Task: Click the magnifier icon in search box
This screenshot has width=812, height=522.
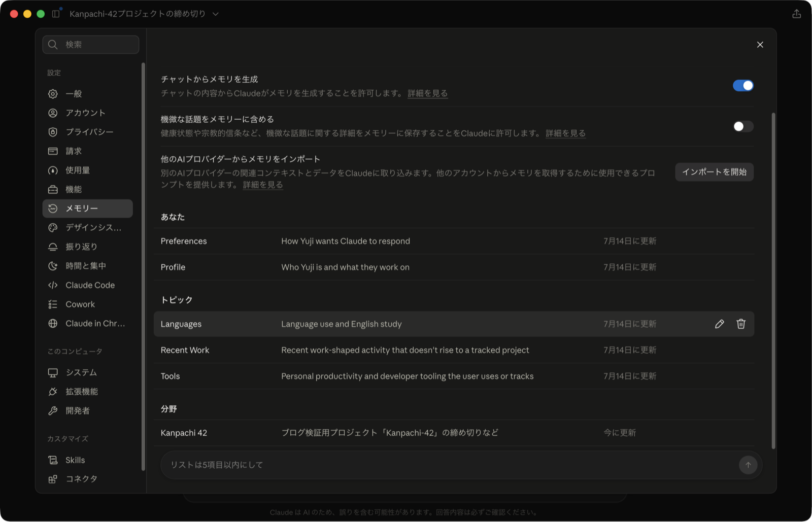Action: 53,45
